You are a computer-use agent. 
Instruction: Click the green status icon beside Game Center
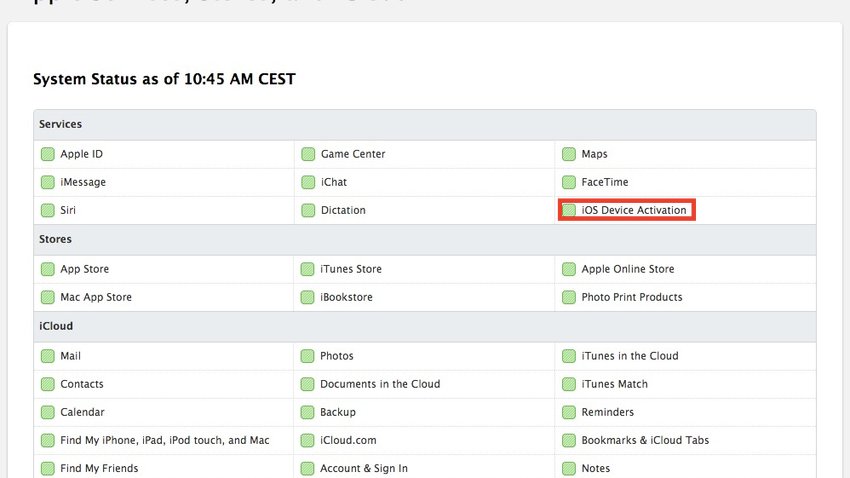pyautogui.click(x=308, y=154)
